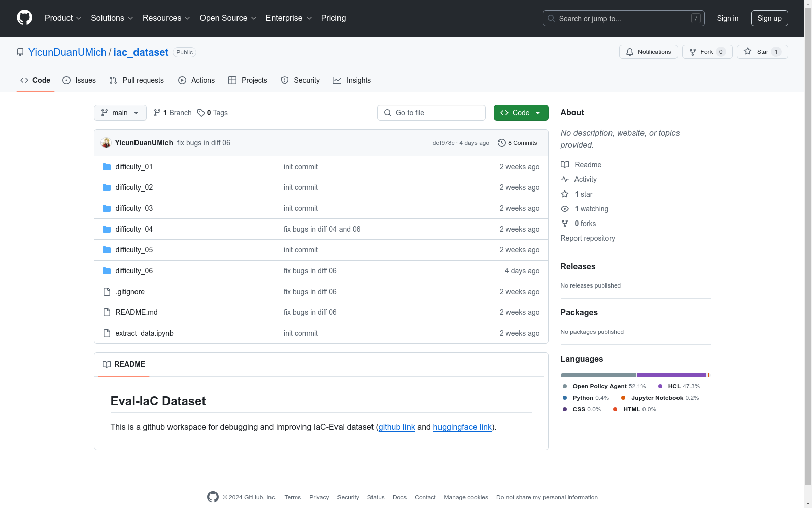The image size is (812, 508).
Task: Open the github link in README
Action: pos(397,427)
